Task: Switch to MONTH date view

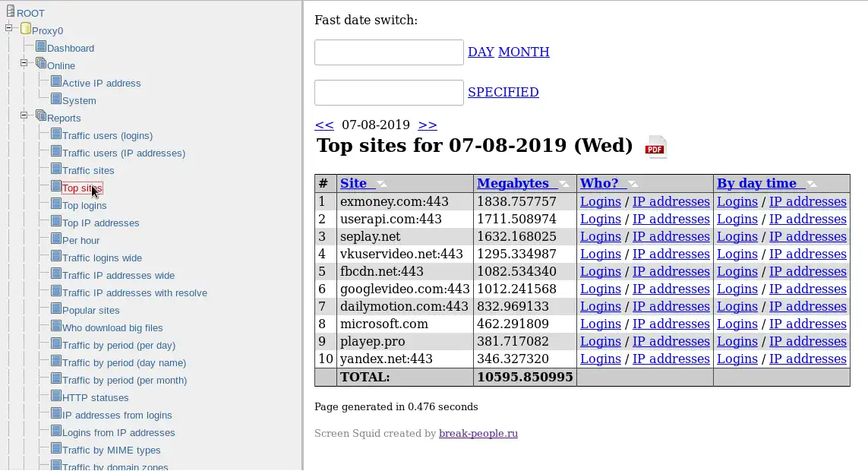Action: pyautogui.click(x=523, y=52)
